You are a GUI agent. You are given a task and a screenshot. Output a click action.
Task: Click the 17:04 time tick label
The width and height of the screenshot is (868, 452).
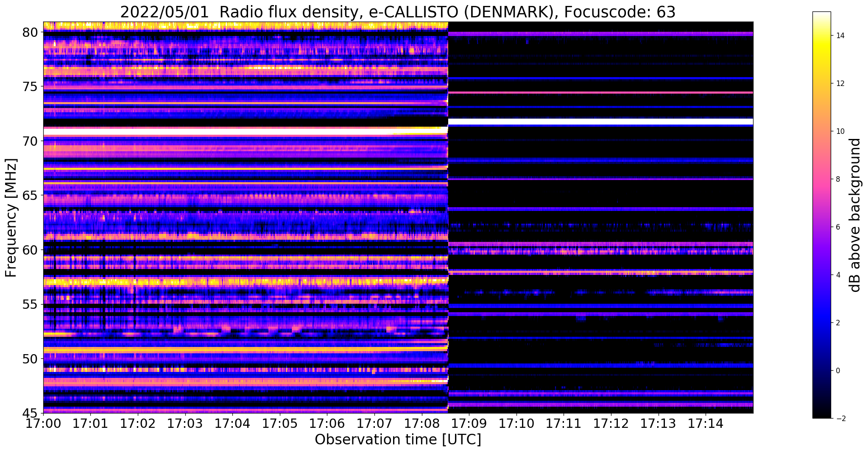pyautogui.click(x=232, y=423)
